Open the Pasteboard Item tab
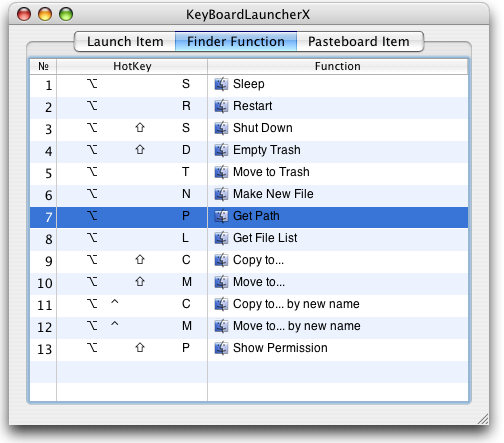The width and height of the screenshot is (504, 443). 359,42
